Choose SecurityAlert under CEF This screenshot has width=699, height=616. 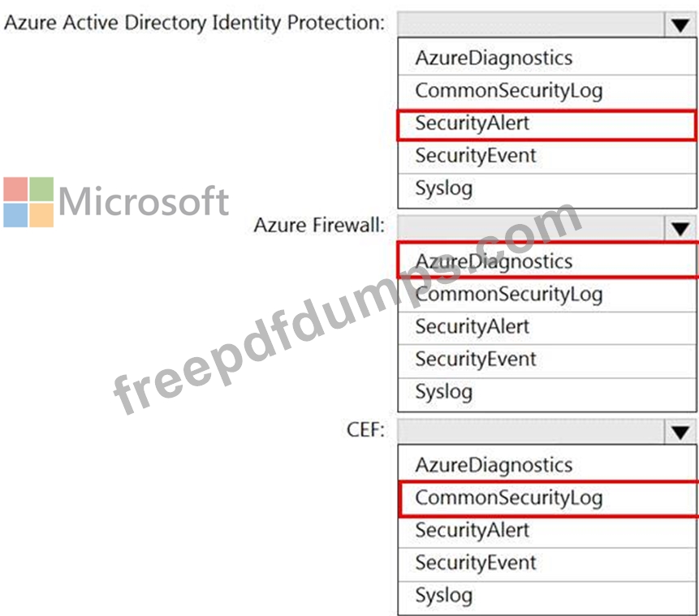coord(472,531)
